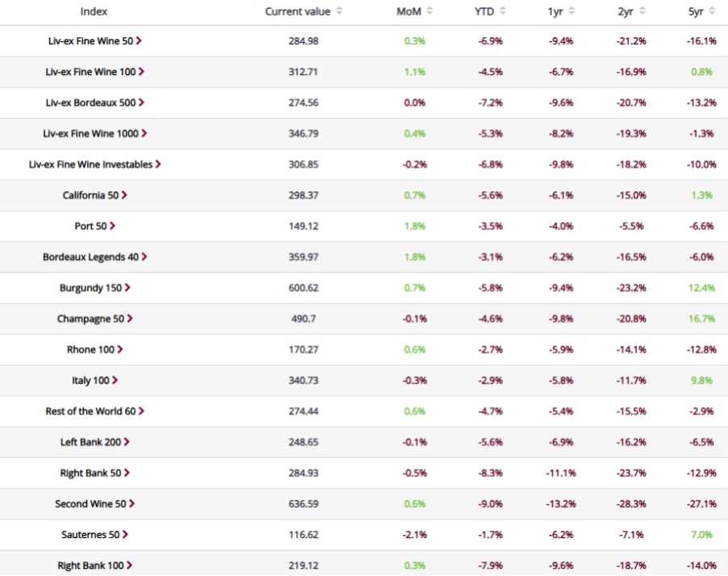The width and height of the screenshot is (728, 576).
Task: Expand the Champagne 50 row arrow
Action: tap(130, 319)
